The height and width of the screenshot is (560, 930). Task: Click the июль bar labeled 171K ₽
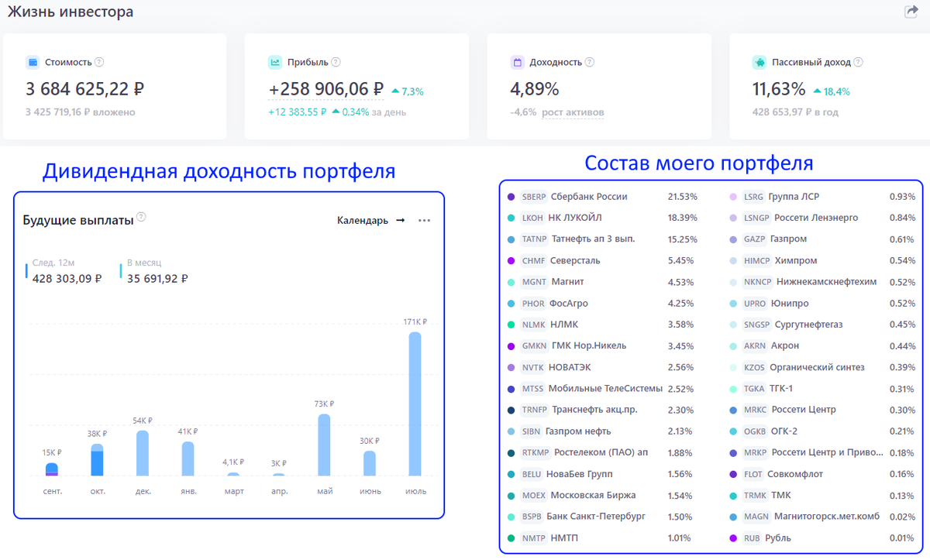pos(415,404)
